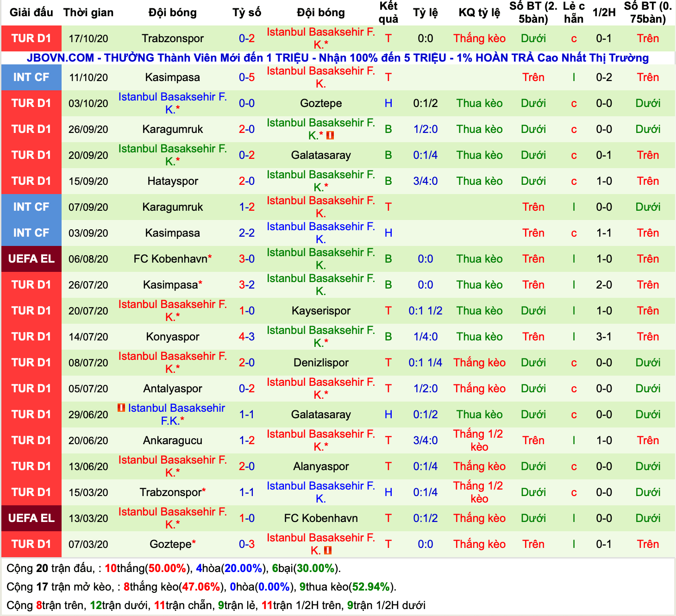Click Denizlispor team name
This screenshot has width=676, height=616.
tap(321, 363)
